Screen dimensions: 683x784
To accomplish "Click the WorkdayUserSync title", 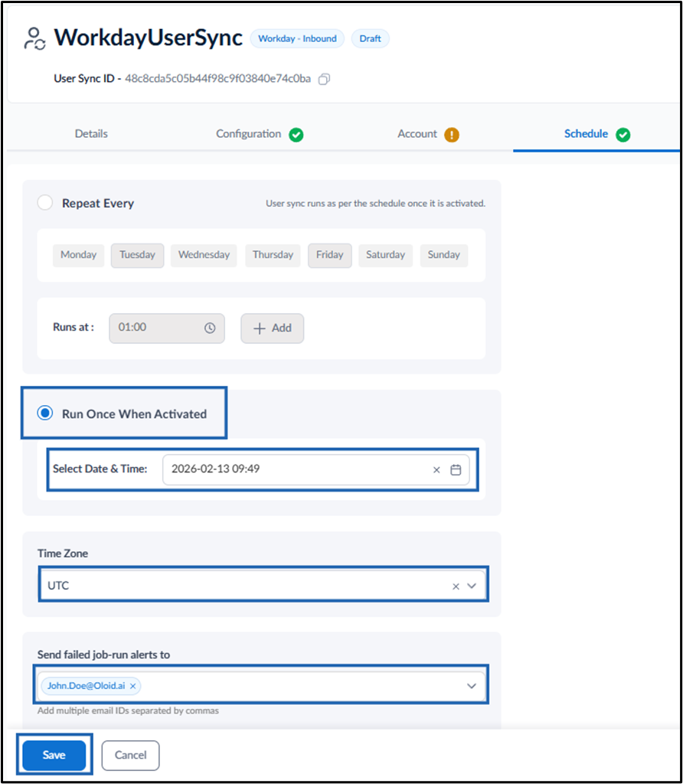I will (149, 38).
